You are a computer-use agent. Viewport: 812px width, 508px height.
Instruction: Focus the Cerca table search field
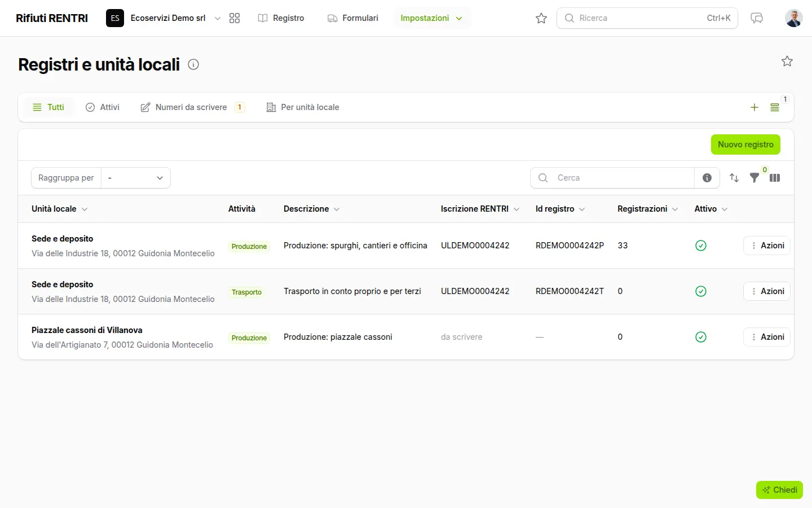tap(612, 178)
